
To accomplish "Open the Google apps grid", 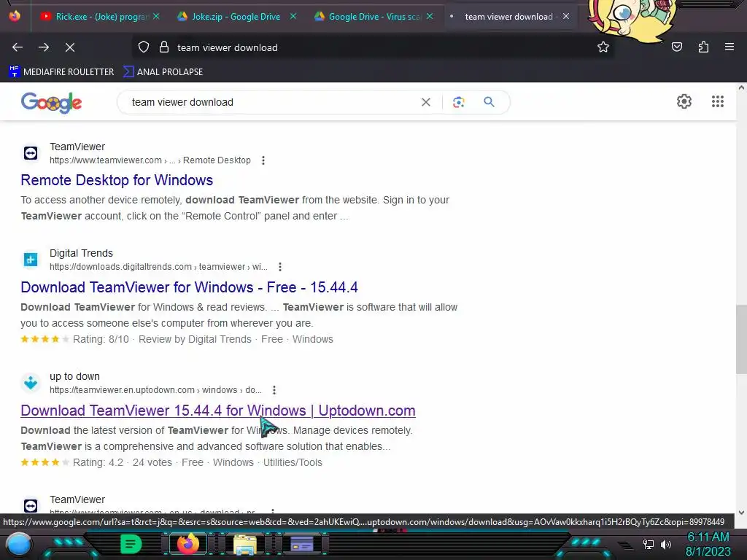I will (x=718, y=101).
